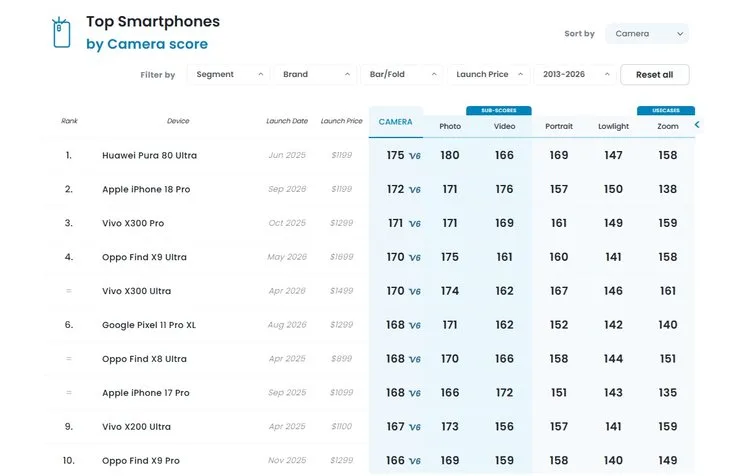This screenshot has height=476, width=740.
Task: Open the Huawei Pura 80 Ultra device link
Action: pyautogui.click(x=150, y=155)
